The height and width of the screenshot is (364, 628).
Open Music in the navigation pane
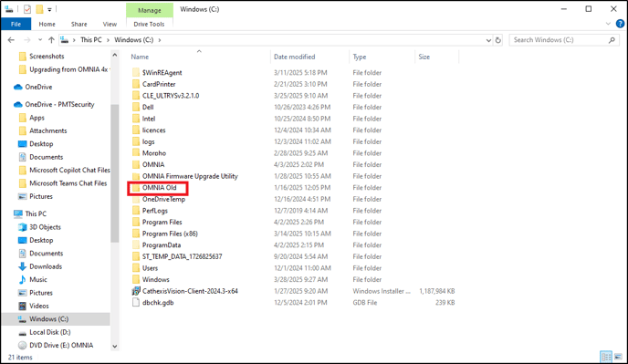click(x=38, y=279)
